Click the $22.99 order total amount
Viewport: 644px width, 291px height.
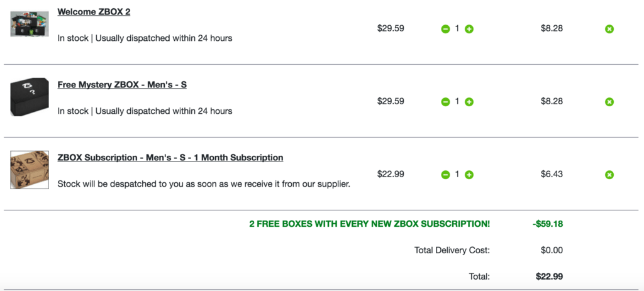[549, 277]
